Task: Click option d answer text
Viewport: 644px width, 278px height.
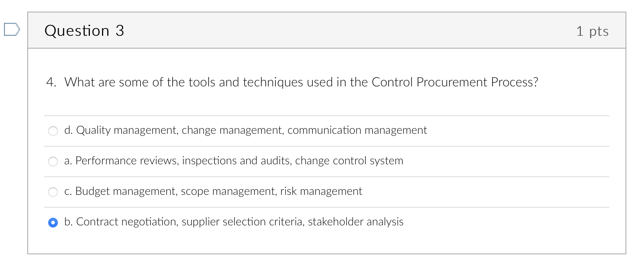Action: tap(246, 130)
